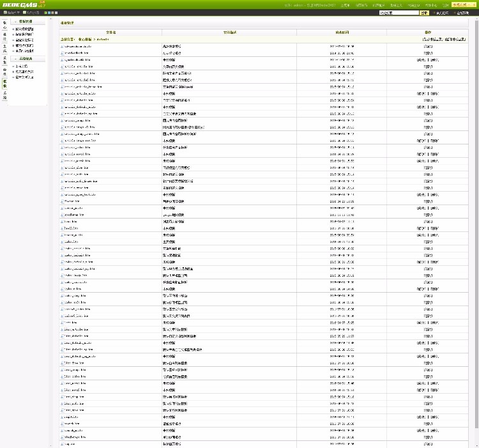Click the yellow search button beside search field
This screenshot has height=448, width=479.
tap(424, 13)
